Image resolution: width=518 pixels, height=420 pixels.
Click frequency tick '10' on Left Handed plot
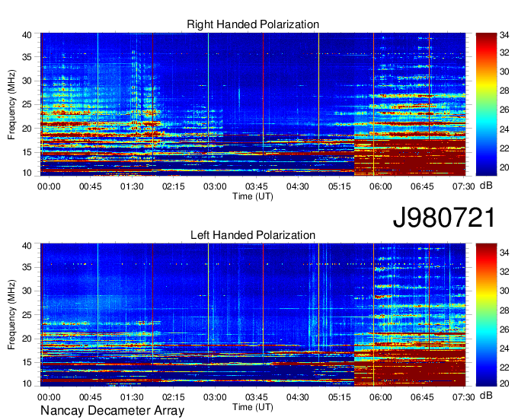point(27,383)
